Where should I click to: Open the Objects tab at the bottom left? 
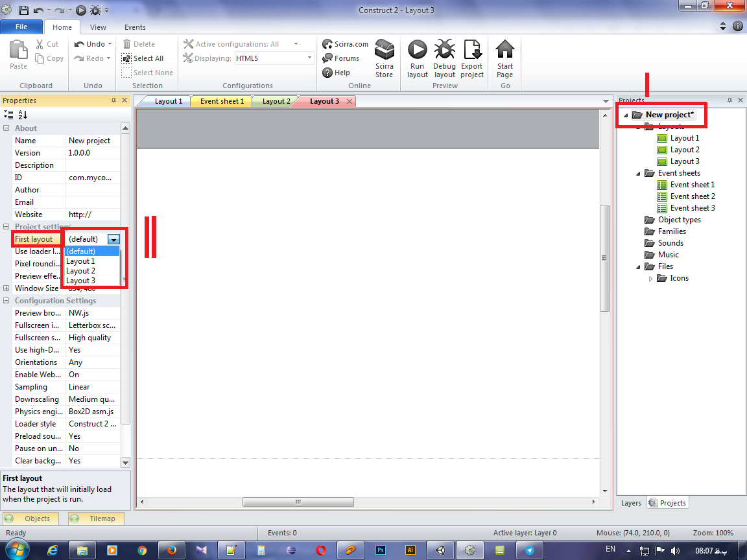(30, 519)
